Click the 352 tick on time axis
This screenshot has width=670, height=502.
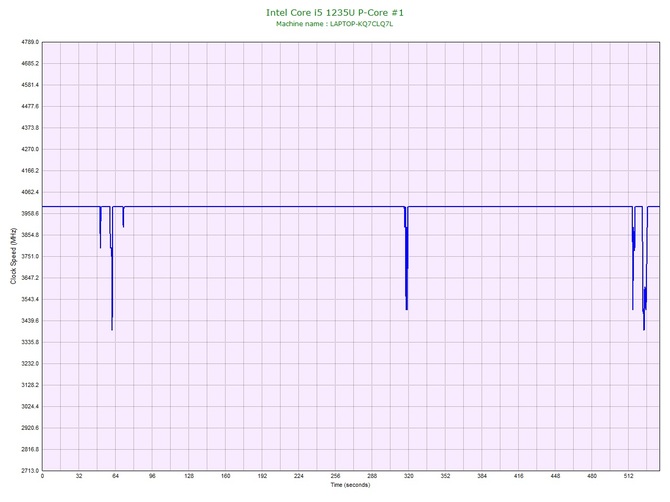[446, 476]
